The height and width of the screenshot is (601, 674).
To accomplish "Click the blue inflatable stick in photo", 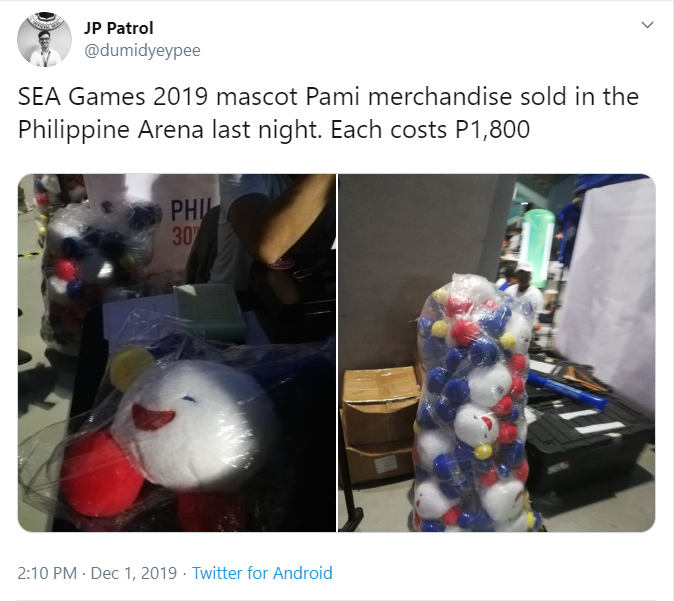I will click(567, 389).
